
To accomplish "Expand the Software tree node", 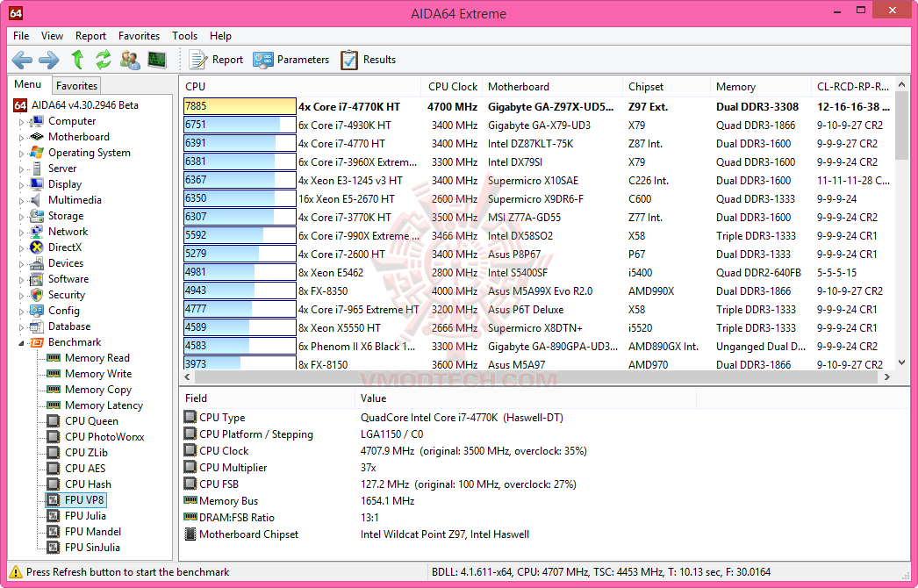I will pyautogui.click(x=22, y=280).
